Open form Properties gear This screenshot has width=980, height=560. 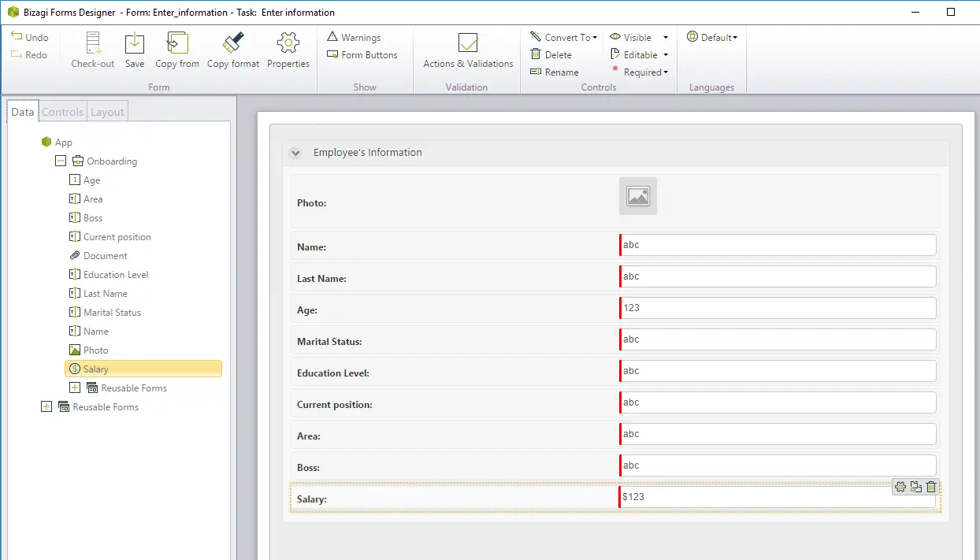[x=288, y=50]
